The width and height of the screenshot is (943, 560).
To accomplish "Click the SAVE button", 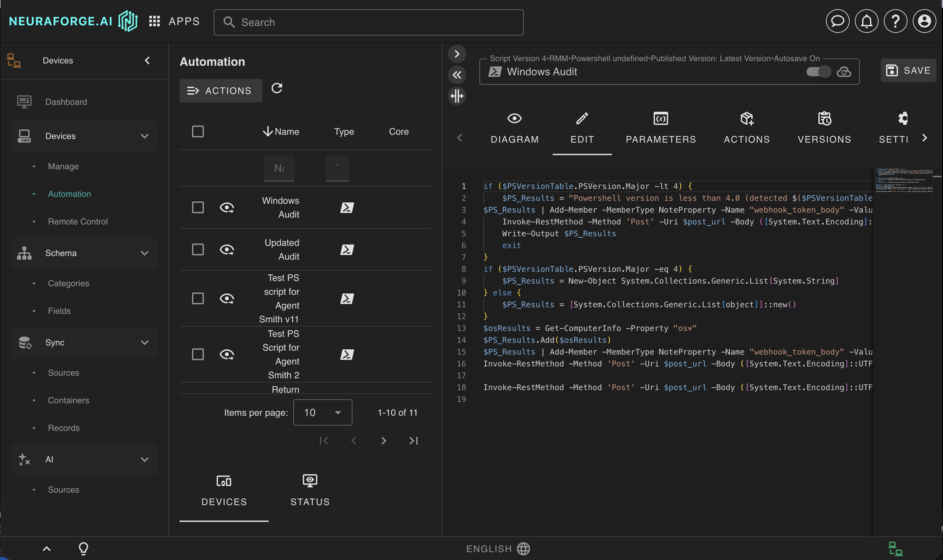I will pos(907,70).
